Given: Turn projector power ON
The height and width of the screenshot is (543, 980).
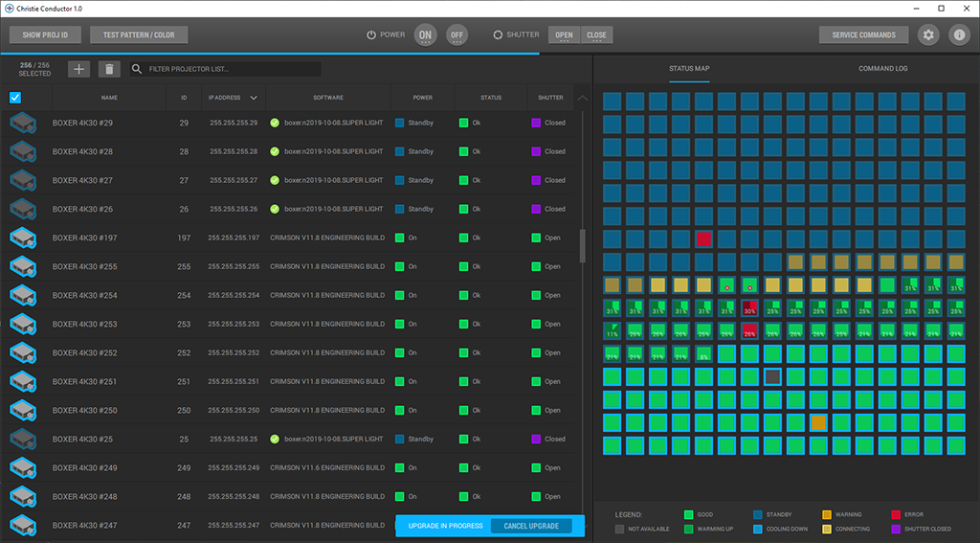Looking at the screenshot, I should (425, 35).
